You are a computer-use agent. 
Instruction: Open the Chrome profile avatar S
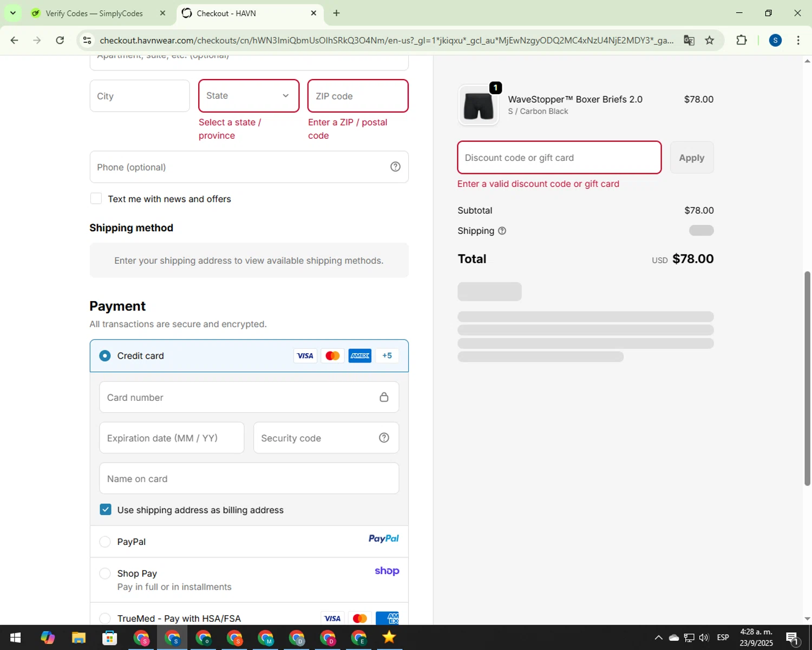tap(775, 40)
